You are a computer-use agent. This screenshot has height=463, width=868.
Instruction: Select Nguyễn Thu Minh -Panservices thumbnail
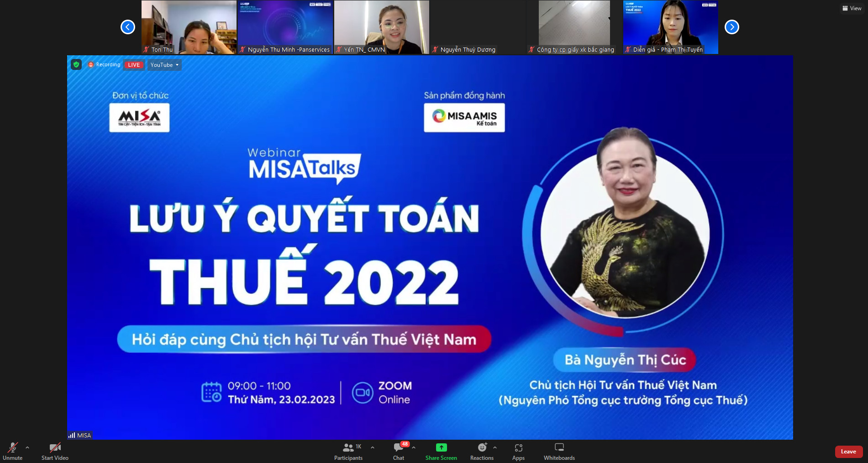pyautogui.click(x=285, y=27)
